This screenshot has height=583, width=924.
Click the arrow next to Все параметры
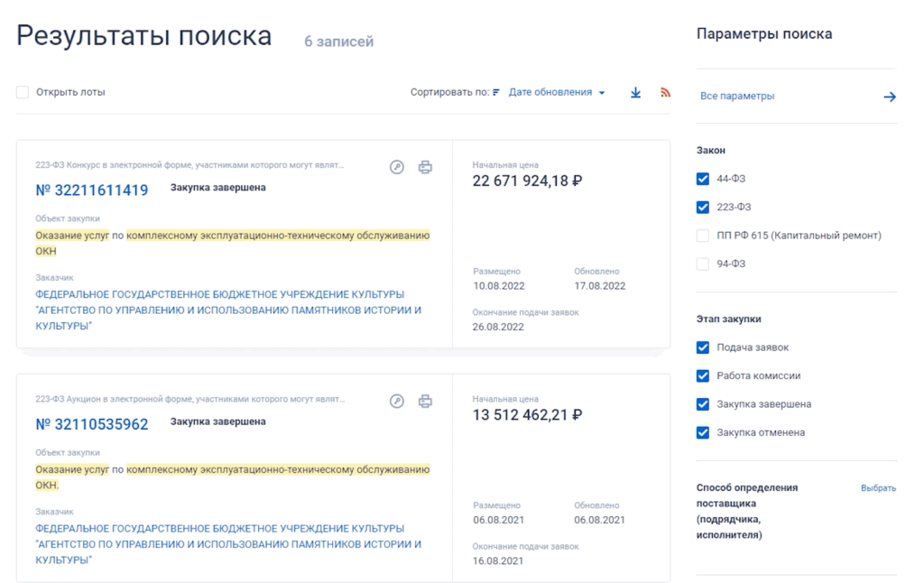[x=889, y=97]
